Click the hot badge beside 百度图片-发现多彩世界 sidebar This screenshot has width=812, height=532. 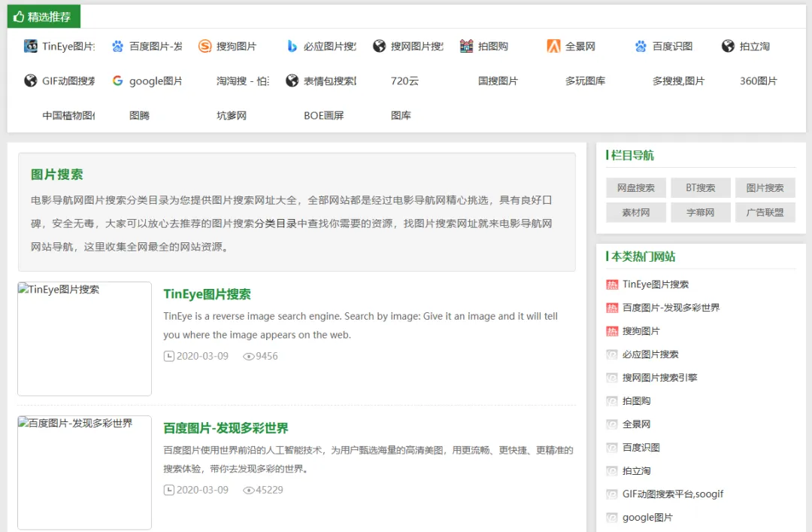612,308
